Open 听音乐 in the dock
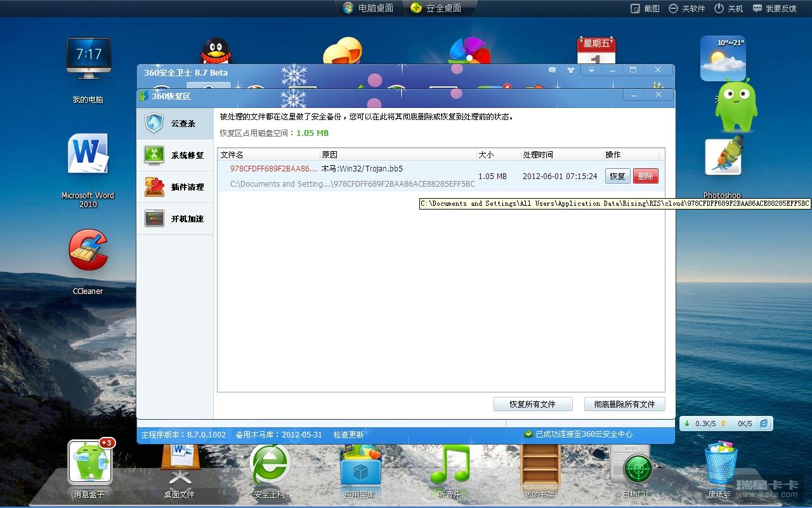 450,471
